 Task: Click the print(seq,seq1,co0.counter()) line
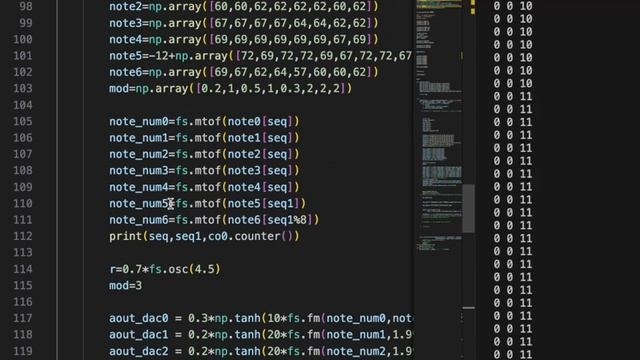pyautogui.click(x=204, y=236)
